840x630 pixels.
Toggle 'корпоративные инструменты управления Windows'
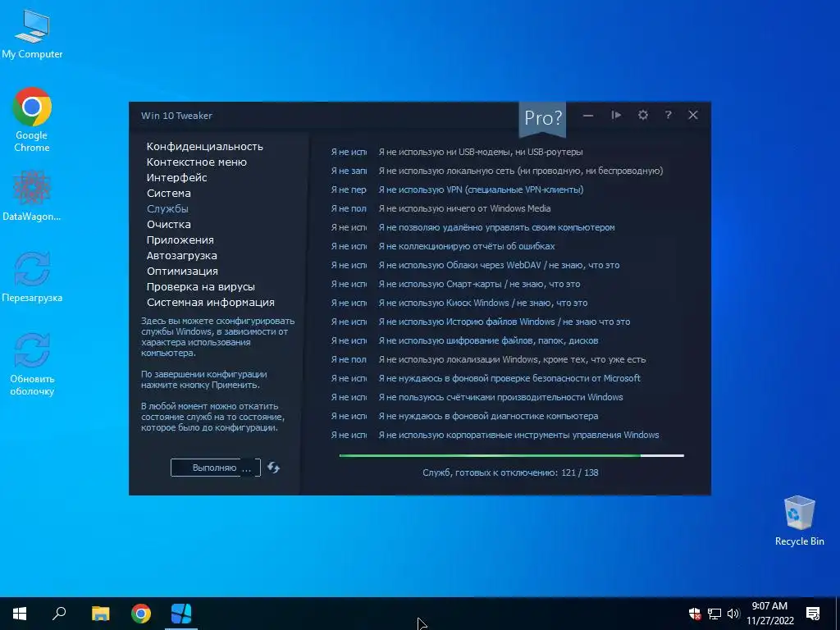(518, 435)
